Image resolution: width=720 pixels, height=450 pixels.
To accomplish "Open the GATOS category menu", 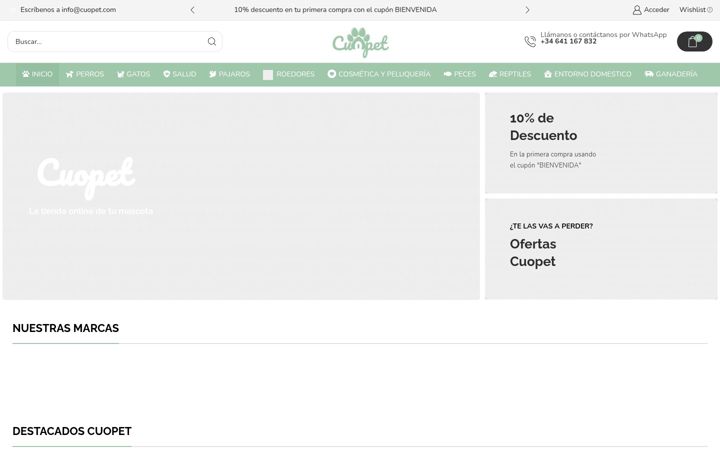I will (x=134, y=74).
